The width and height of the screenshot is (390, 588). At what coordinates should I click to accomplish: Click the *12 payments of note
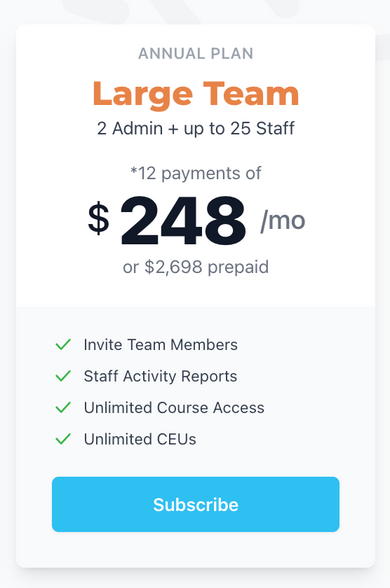click(195, 174)
